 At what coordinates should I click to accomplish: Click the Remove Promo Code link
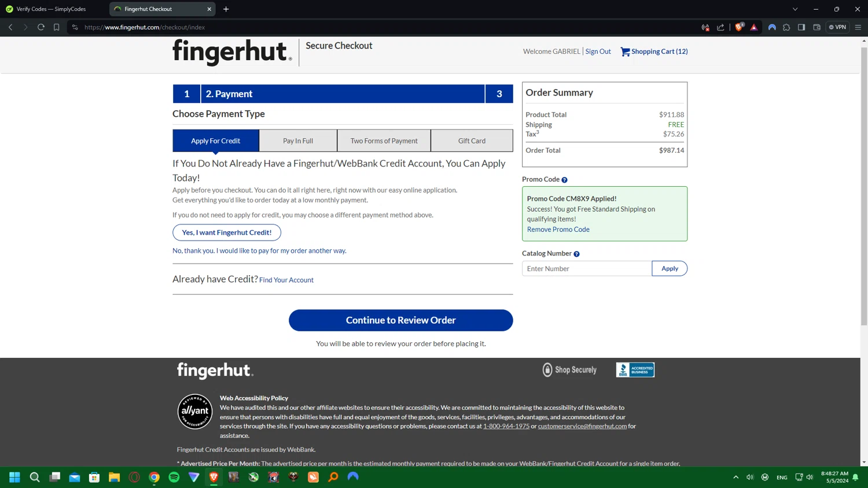558,230
